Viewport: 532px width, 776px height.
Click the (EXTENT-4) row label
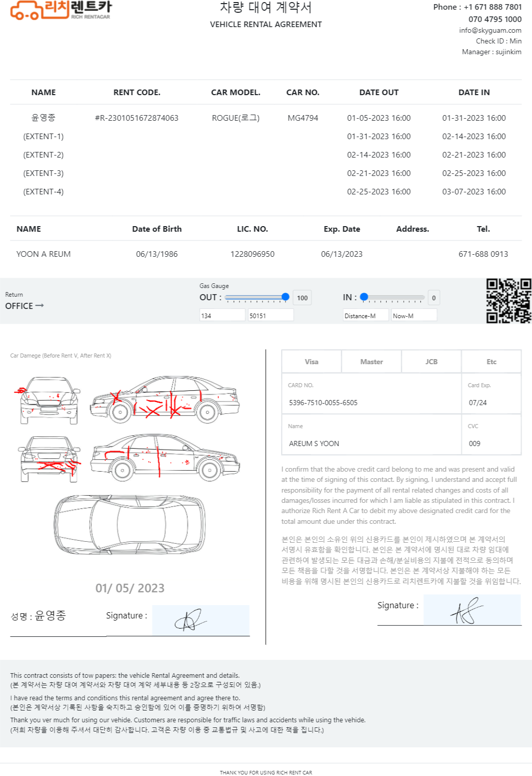click(43, 191)
